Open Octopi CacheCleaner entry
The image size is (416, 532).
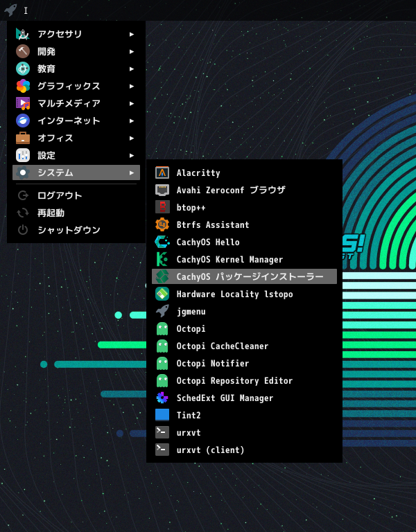[244, 346]
